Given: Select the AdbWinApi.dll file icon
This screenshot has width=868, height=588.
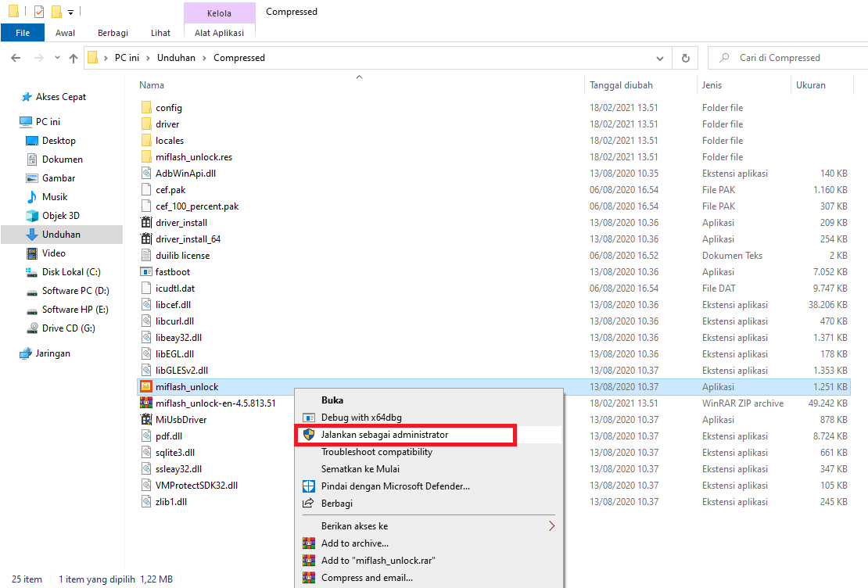Looking at the screenshot, I should point(146,174).
